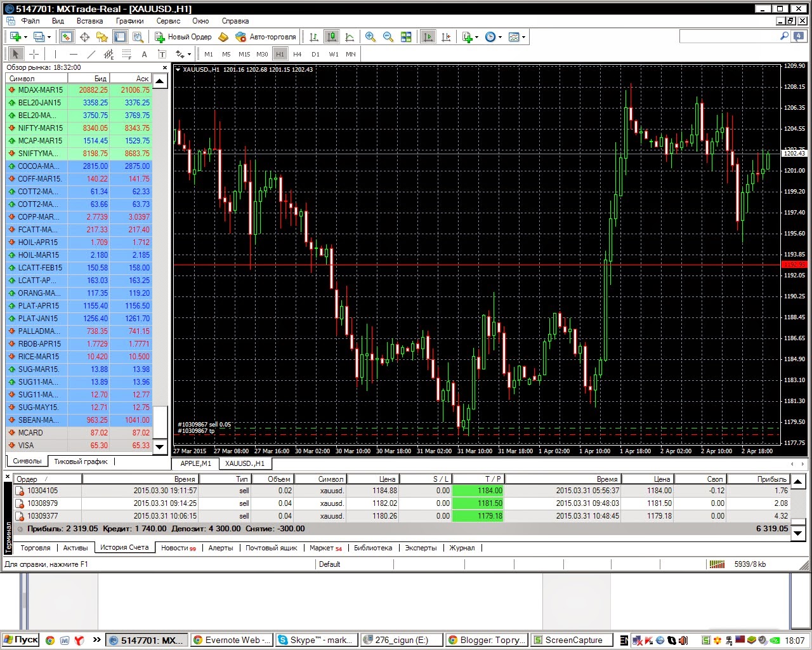Open the new chart window tool
Image resolution: width=812 pixels, height=650 pixels.
(15, 37)
